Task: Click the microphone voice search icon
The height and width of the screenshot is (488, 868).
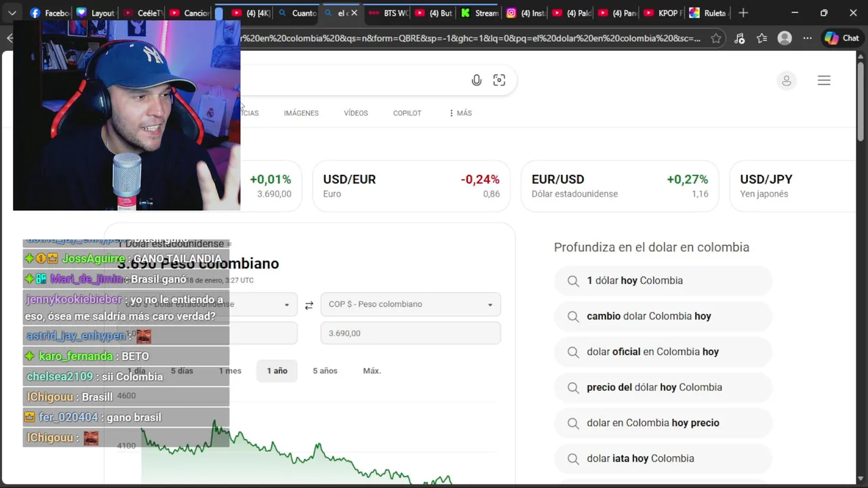Action: tap(477, 81)
